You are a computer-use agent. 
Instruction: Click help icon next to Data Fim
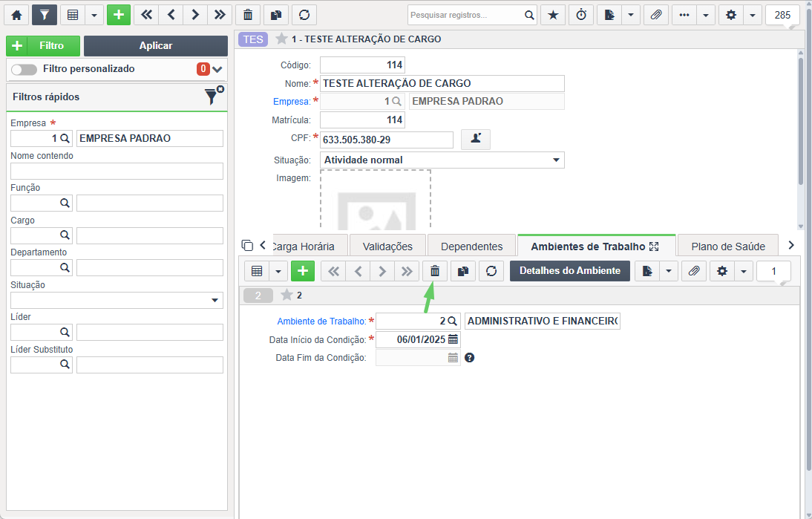tap(470, 357)
